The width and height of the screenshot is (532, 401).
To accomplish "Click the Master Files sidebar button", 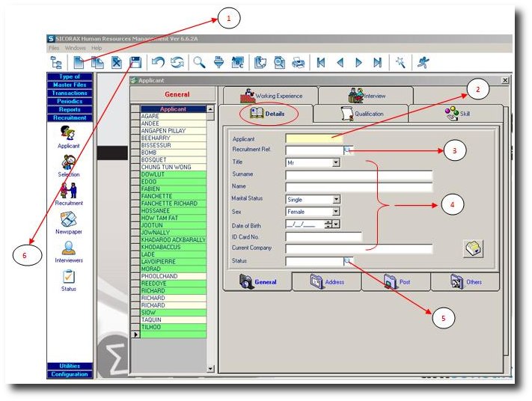I will tap(69, 85).
